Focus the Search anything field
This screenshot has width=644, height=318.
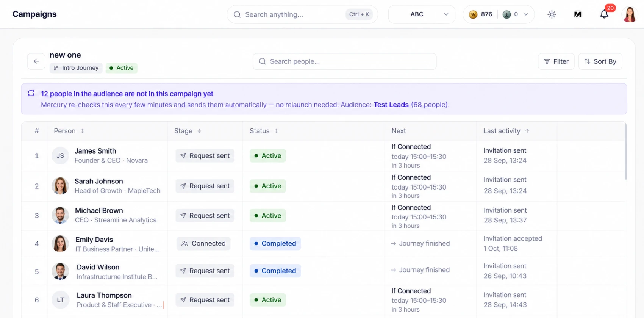tap(302, 14)
